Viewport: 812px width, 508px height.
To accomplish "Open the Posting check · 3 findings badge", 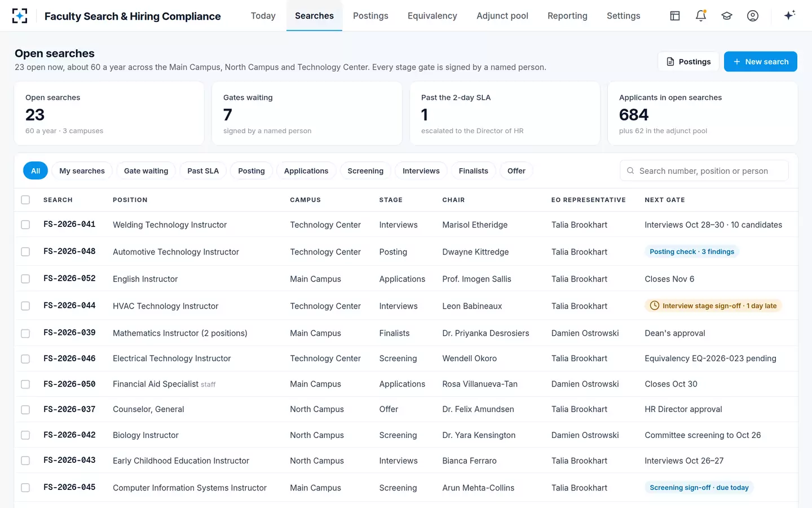I will tap(692, 252).
